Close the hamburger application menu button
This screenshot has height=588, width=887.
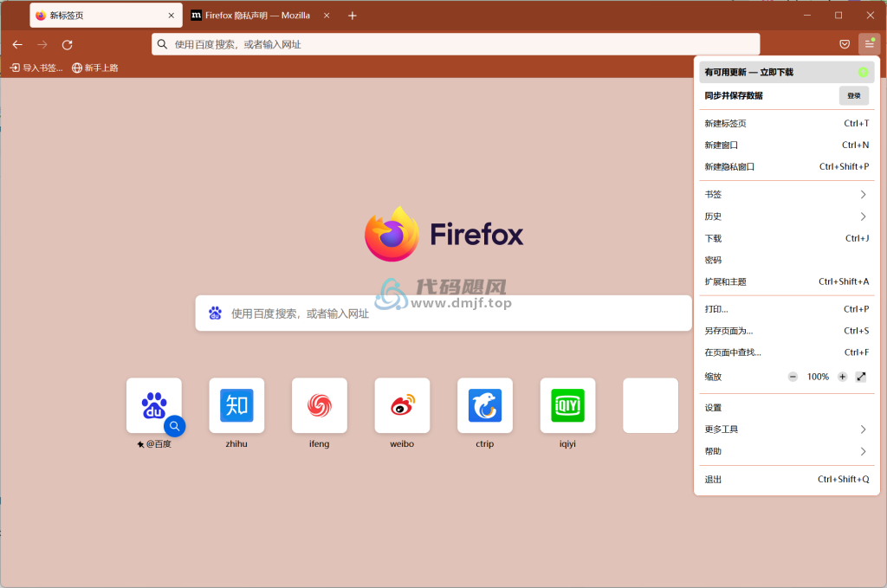click(x=870, y=44)
